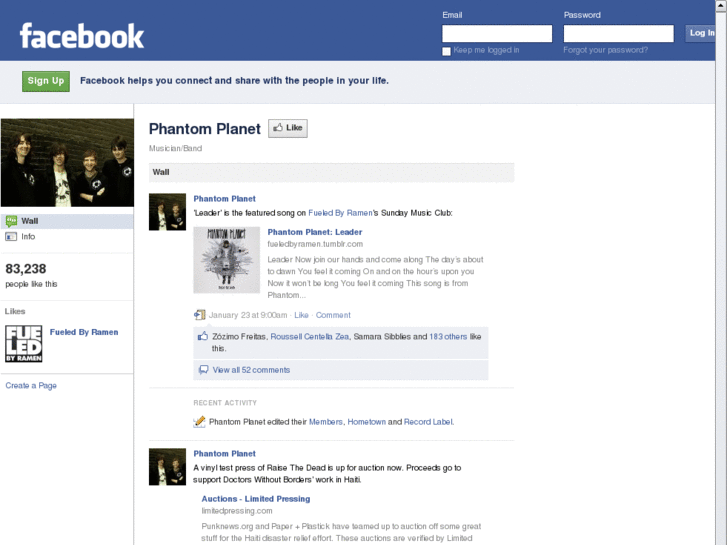727x545 pixels.
Task: Click the Log In button
Action: click(701, 33)
